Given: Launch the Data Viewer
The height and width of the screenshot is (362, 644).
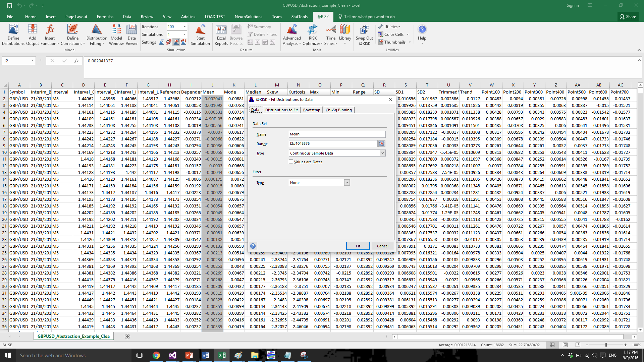Looking at the screenshot, I should pos(132,35).
